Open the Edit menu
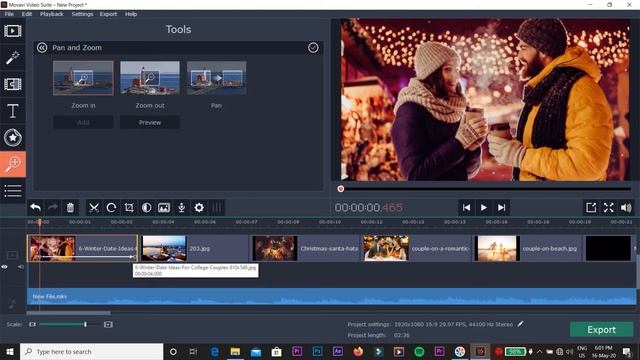 (x=27, y=14)
